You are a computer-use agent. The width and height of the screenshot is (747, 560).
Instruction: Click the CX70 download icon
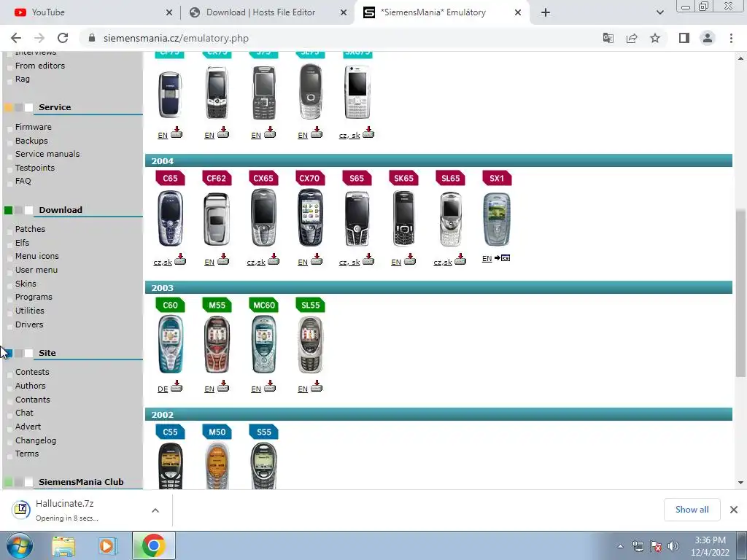pos(317,259)
